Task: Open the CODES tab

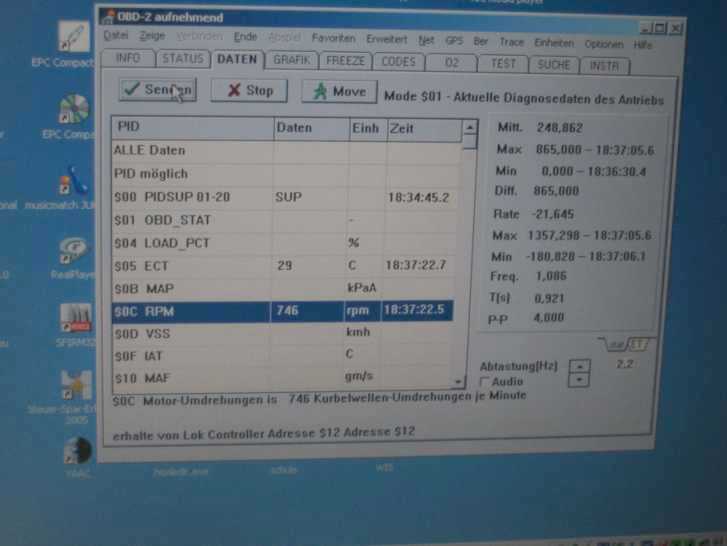Action: tap(398, 61)
